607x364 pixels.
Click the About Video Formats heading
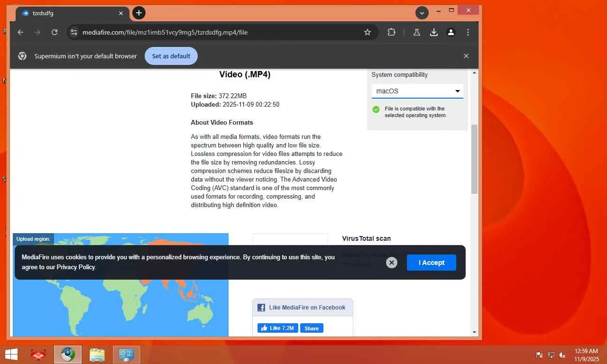coord(222,122)
